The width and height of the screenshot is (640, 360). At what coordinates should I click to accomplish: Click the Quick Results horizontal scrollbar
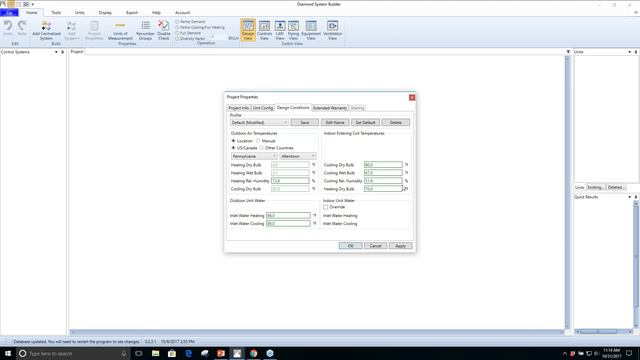pyautogui.click(x=603, y=331)
